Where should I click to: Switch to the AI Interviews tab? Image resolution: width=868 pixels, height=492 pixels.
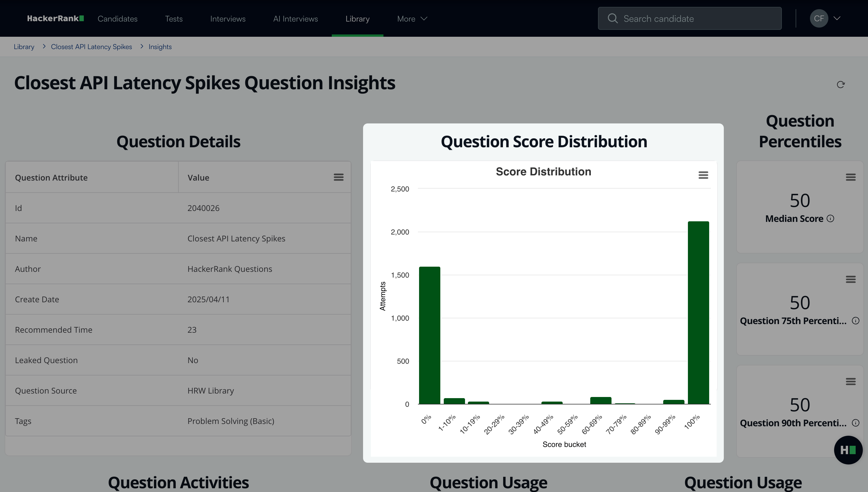295,19
